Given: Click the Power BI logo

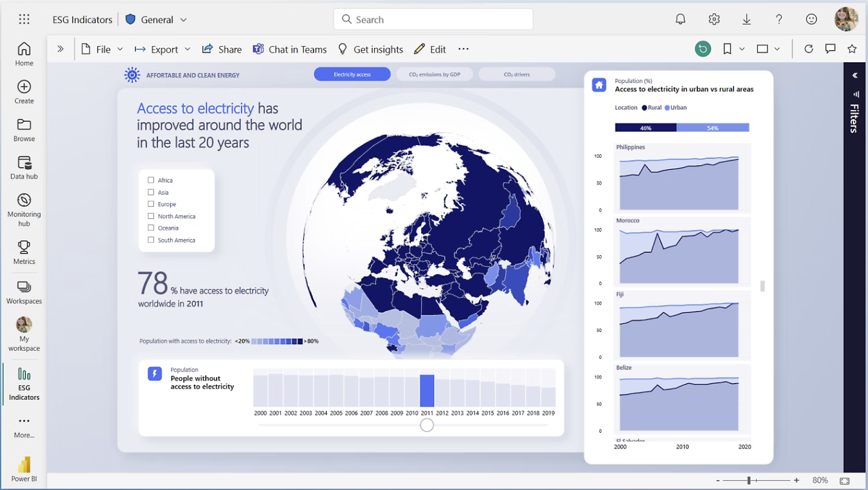Looking at the screenshot, I should pyautogui.click(x=24, y=469).
